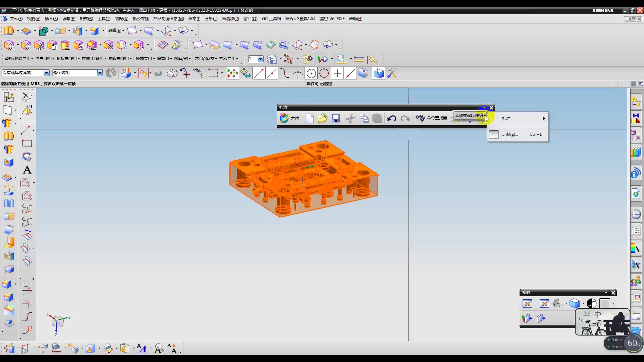This screenshot has height=362, width=644.
Task: Open the 整个装配 selection scope dropdown
Action: click(100, 73)
